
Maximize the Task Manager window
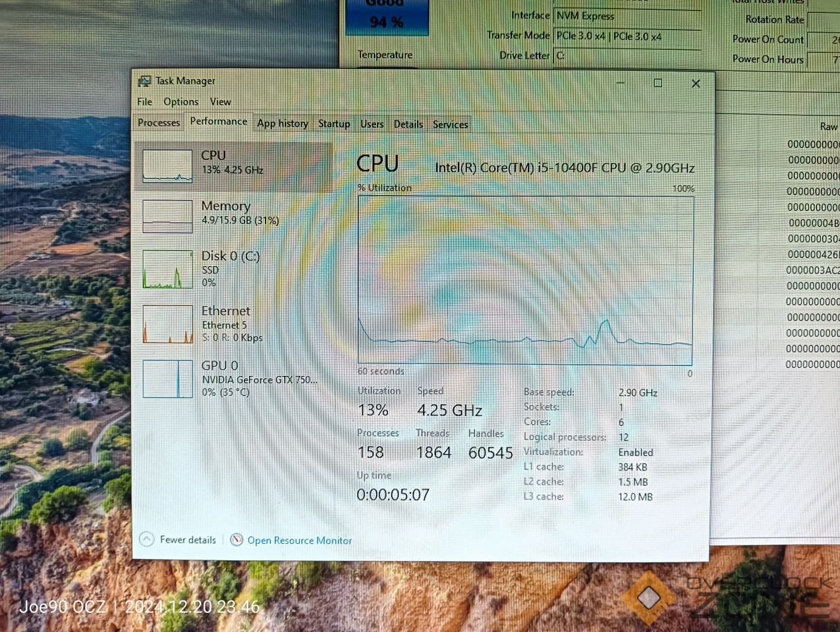[658, 83]
